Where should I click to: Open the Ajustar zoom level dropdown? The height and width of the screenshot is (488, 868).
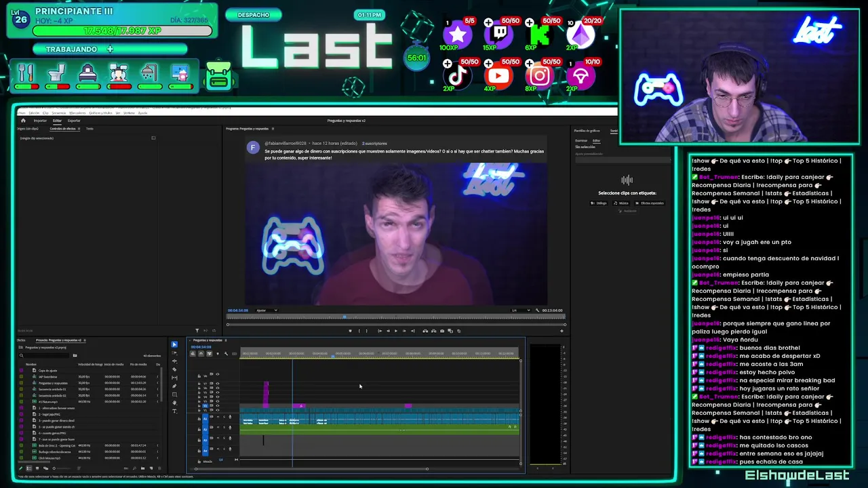(267, 310)
